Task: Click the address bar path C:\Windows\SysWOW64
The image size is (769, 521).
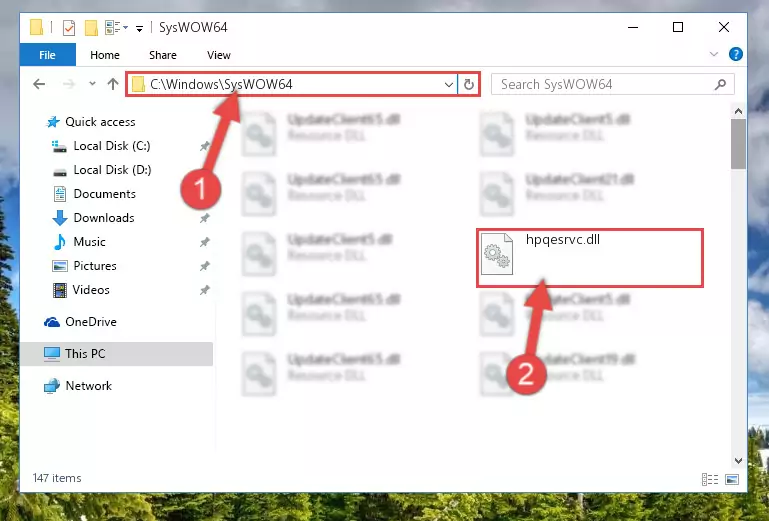Action: pos(221,84)
